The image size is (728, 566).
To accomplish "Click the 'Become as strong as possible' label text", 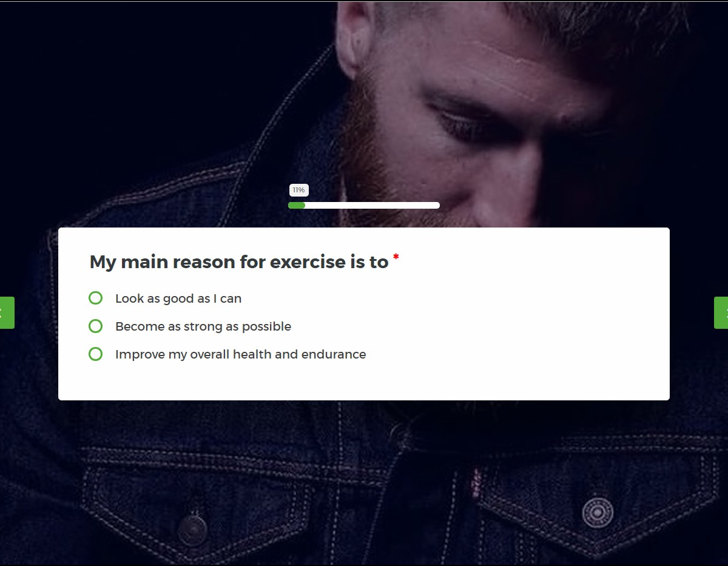I will point(203,326).
